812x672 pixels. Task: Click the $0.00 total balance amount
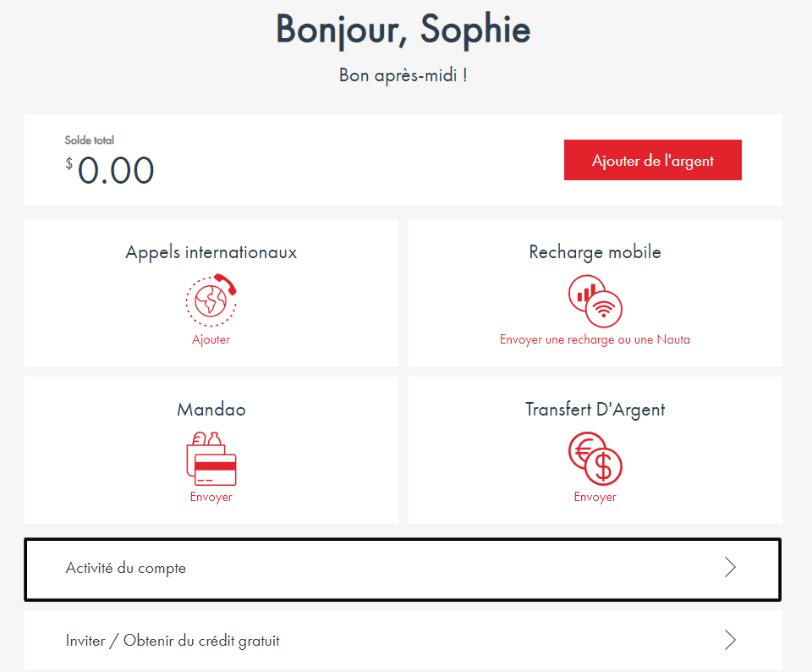pos(115,171)
